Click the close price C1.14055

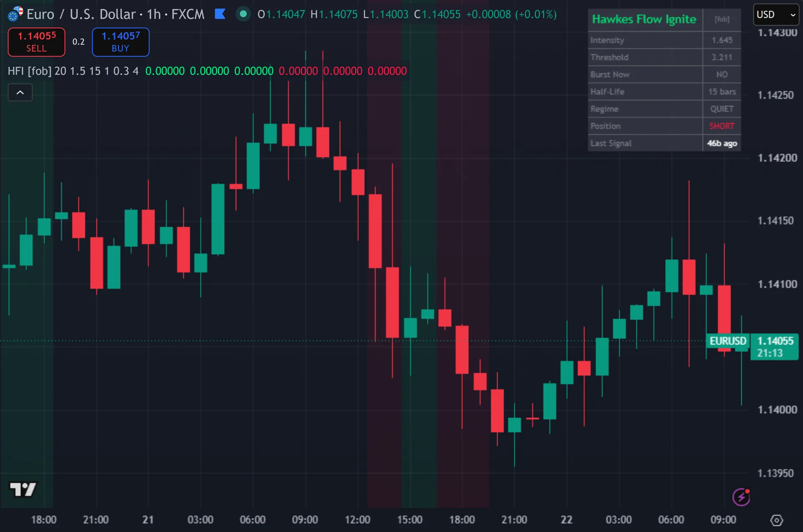(x=437, y=15)
